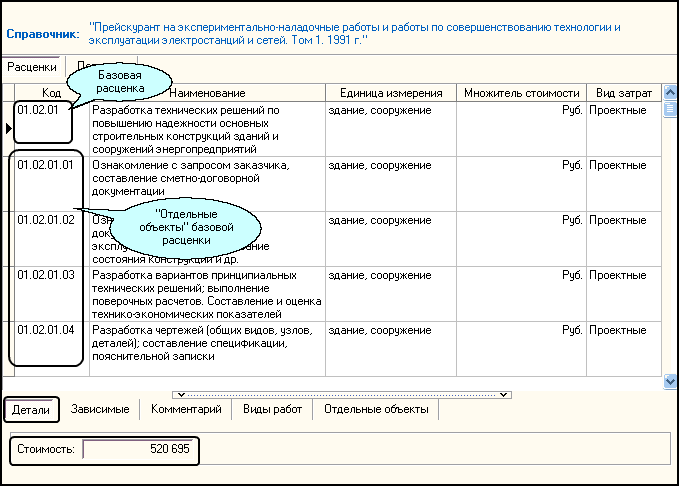Screen dimensions: 679x486
Task: Click the Стоимость field showing 520 695
Action: (138, 450)
